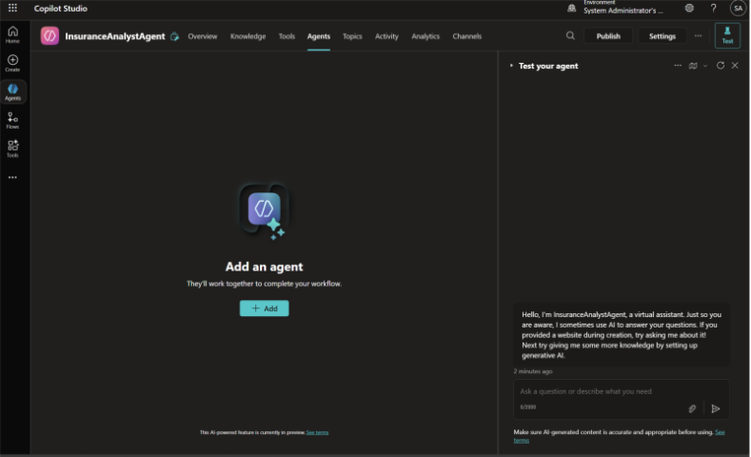This screenshot has height=457, width=751.
Task: Expand the activity map dropdown chevron
Action: [x=705, y=66]
